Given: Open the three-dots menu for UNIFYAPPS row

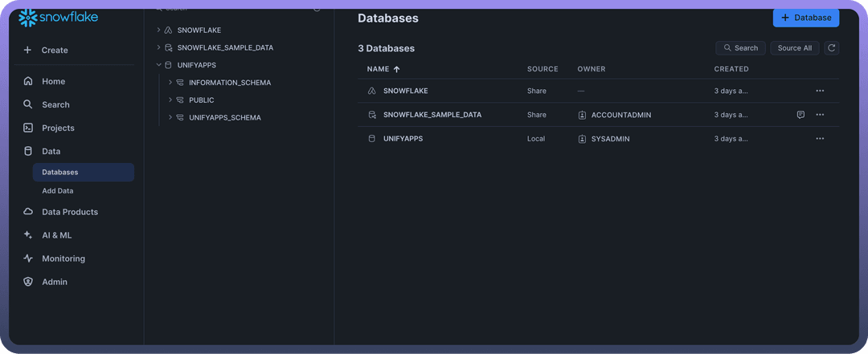Looking at the screenshot, I should click(x=820, y=139).
